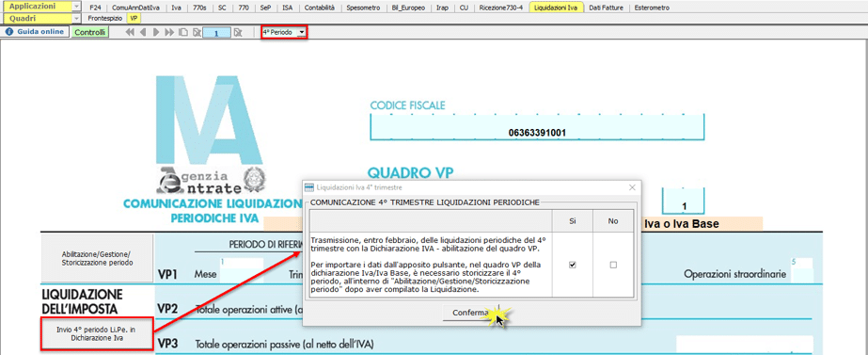The width and height of the screenshot is (868, 355).
Task: Open the 4° Periodo dropdown
Action: [302, 33]
